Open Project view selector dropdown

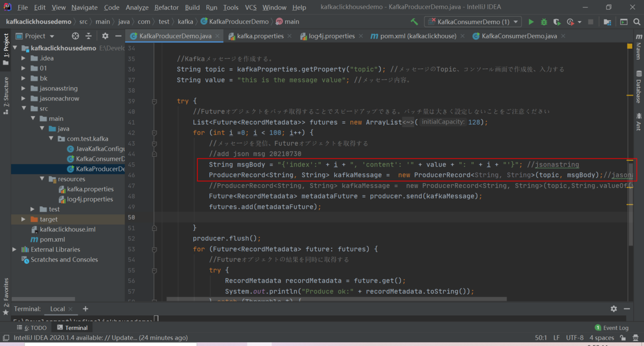coord(35,36)
